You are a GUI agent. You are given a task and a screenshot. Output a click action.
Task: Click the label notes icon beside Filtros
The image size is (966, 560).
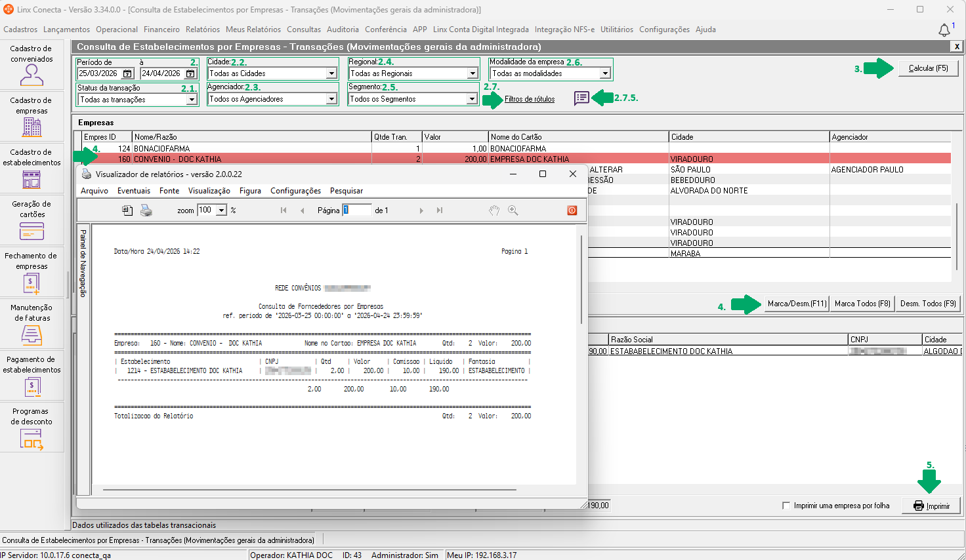[581, 98]
